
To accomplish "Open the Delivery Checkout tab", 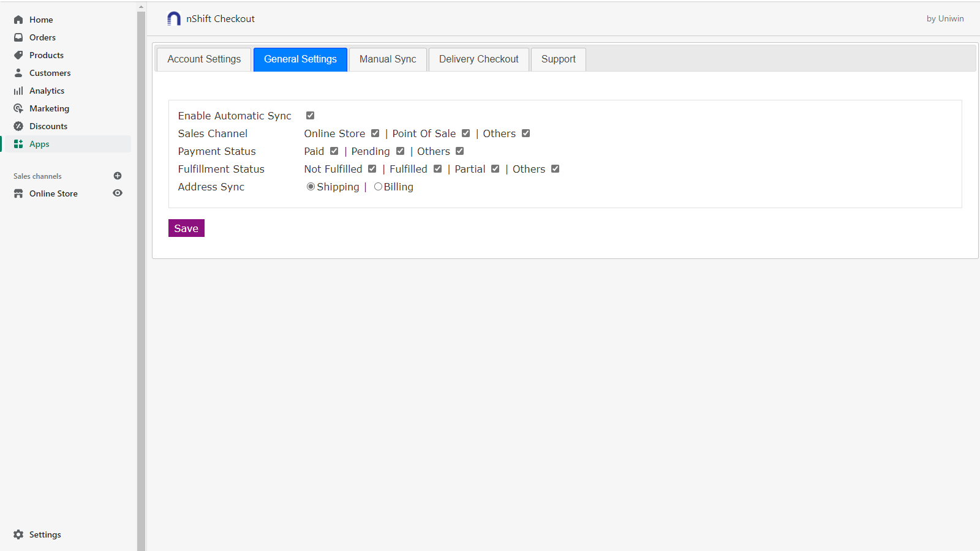I will (478, 59).
